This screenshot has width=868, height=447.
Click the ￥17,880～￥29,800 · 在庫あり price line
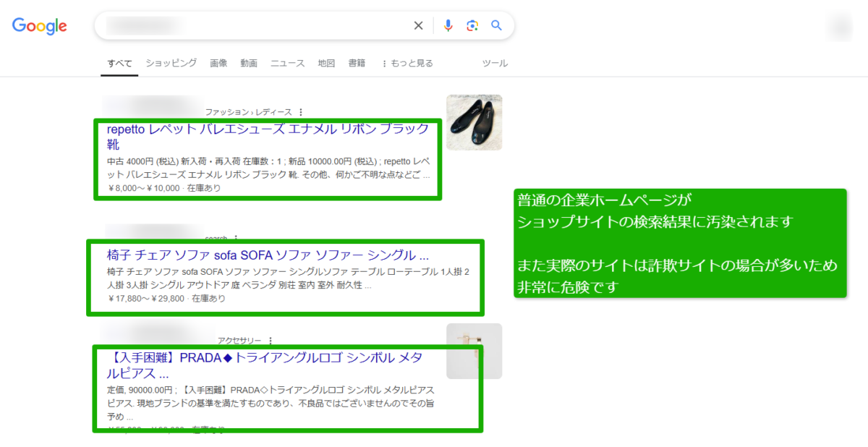tap(168, 298)
